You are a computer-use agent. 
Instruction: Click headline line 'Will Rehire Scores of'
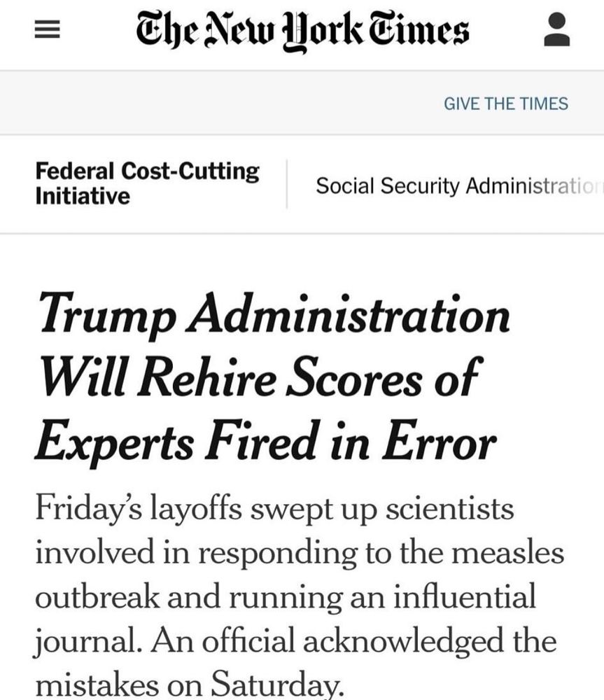[x=261, y=377]
